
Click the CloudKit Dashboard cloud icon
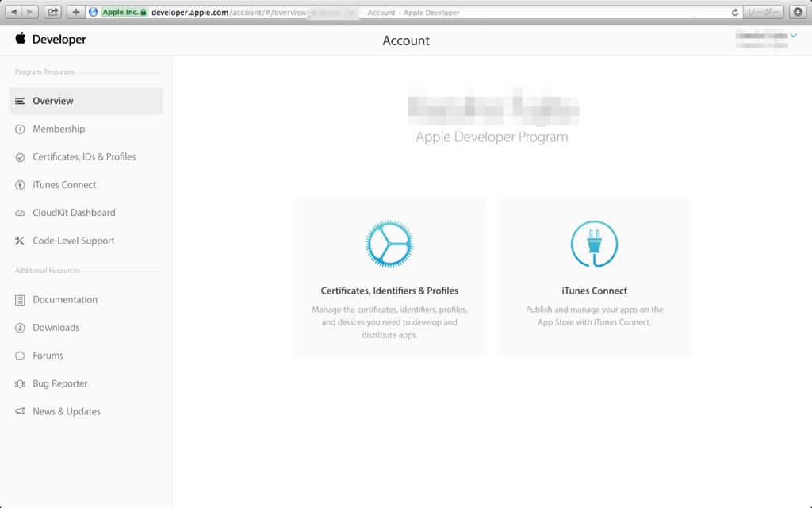coord(20,213)
